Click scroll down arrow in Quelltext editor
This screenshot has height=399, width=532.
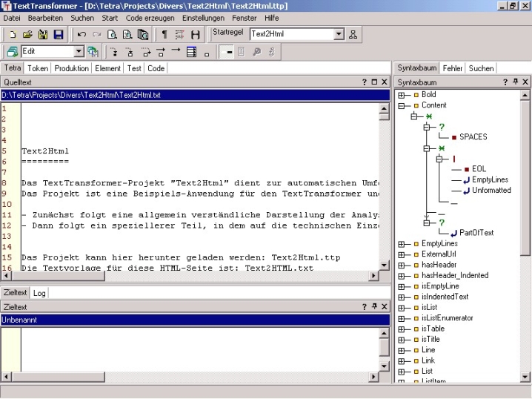point(384,266)
